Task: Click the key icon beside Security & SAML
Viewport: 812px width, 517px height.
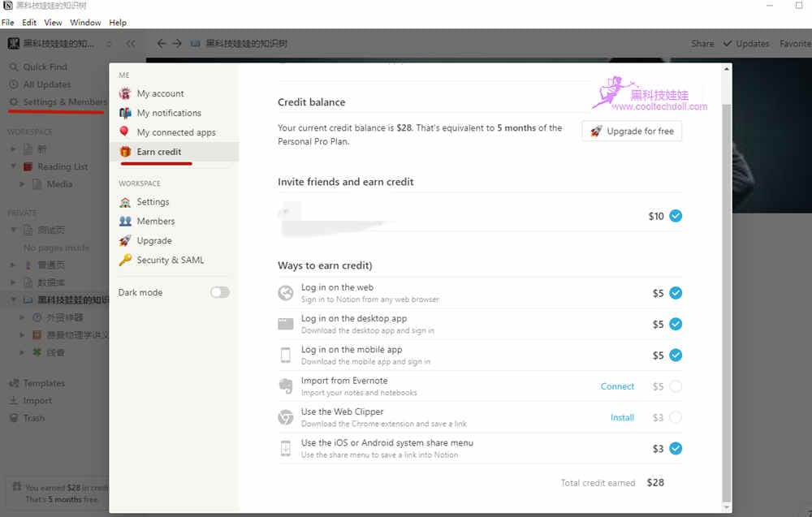Action: tap(125, 260)
